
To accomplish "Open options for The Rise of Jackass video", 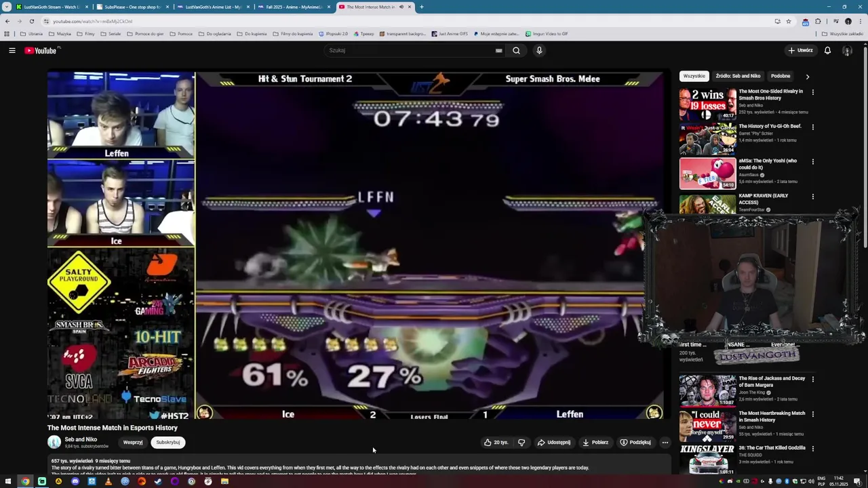I will click(812, 379).
